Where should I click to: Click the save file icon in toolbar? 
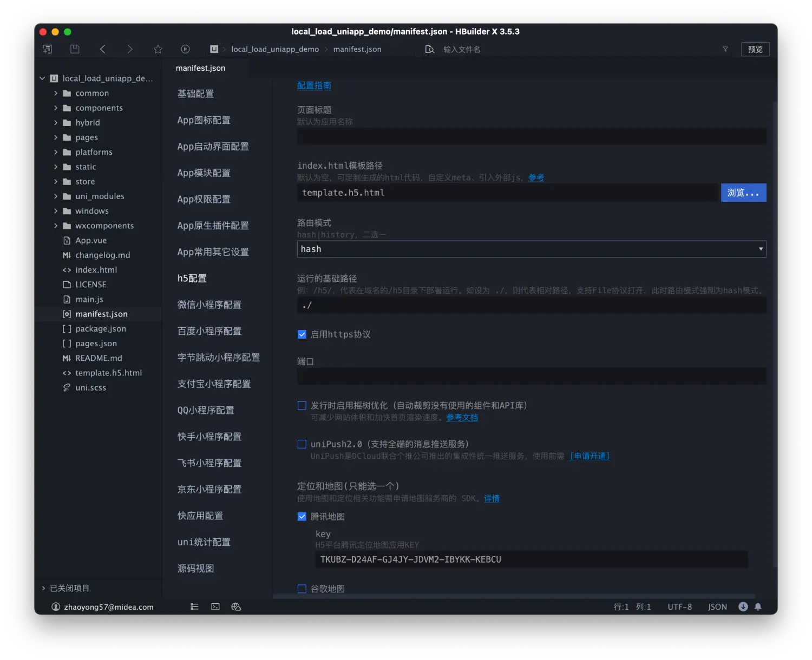75,49
